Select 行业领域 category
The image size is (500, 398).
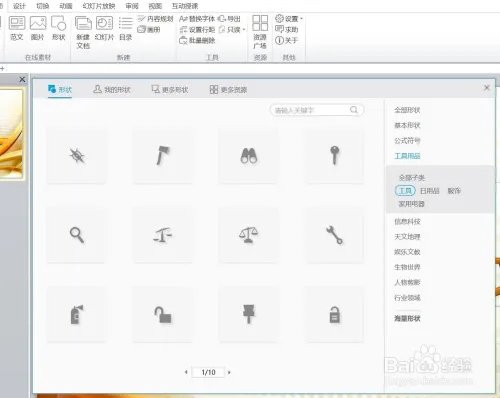pos(407,298)
